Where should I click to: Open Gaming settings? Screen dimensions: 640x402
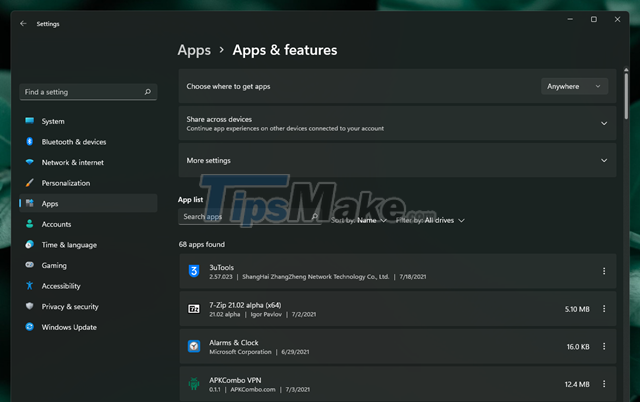tap(88, 265)
